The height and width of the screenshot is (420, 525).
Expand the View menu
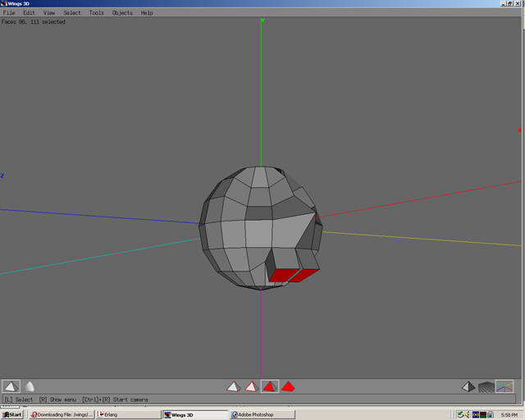(49, 13)
